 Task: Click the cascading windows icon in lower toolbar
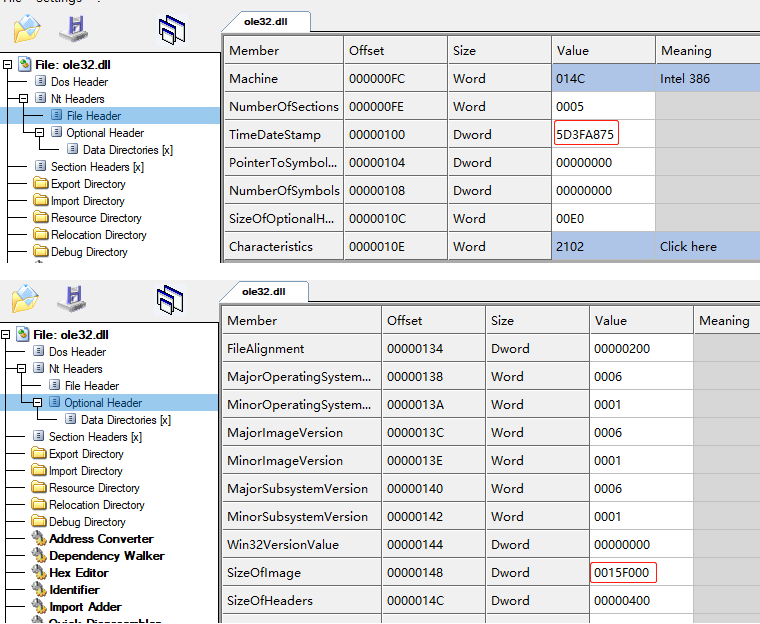point(170,300)
